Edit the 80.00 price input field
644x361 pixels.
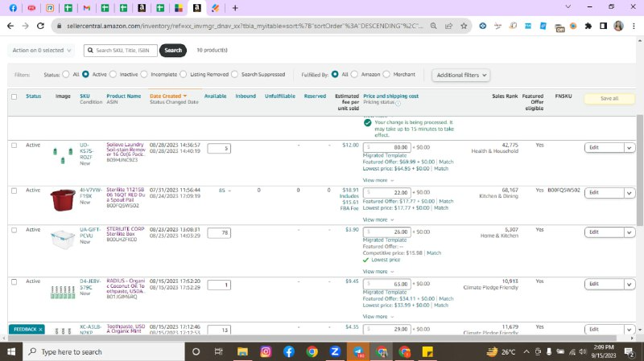point(387,147)
